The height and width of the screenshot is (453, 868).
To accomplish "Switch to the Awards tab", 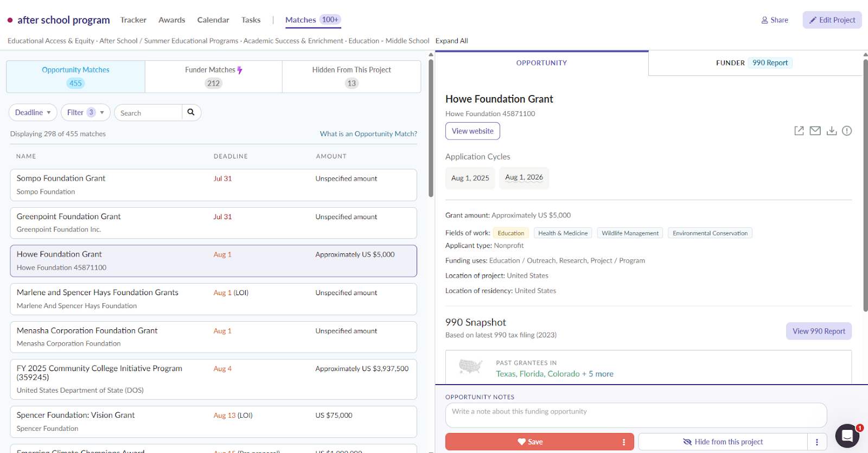I will (171, 20).
